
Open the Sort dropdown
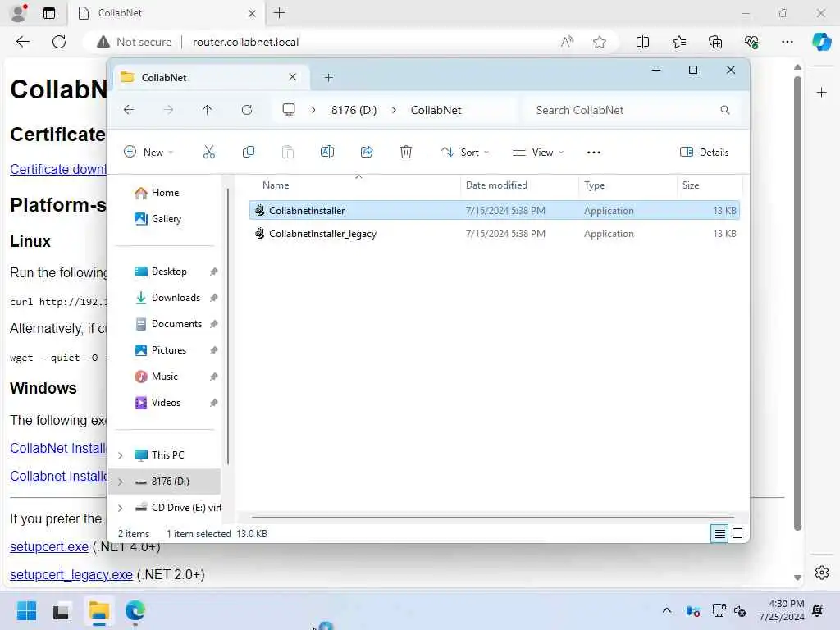(464, 152)
